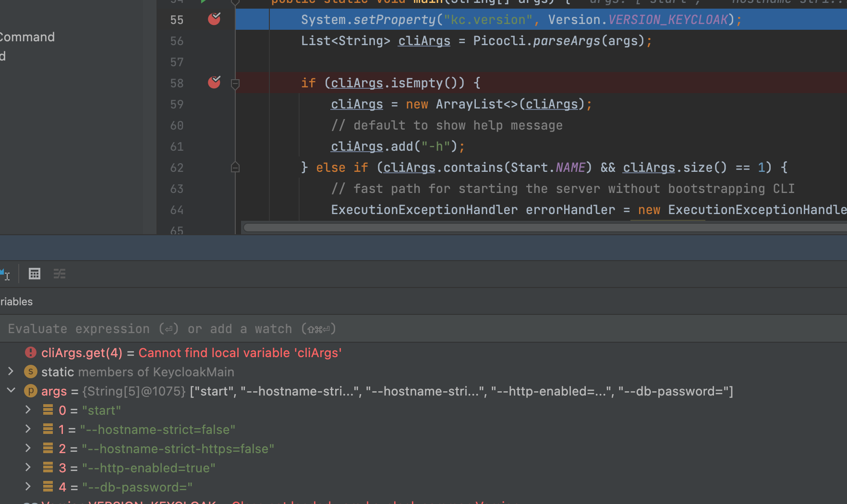Toggle the breakpoint on line 55
The image size is (847, 504).
click(x=214, y=19)
